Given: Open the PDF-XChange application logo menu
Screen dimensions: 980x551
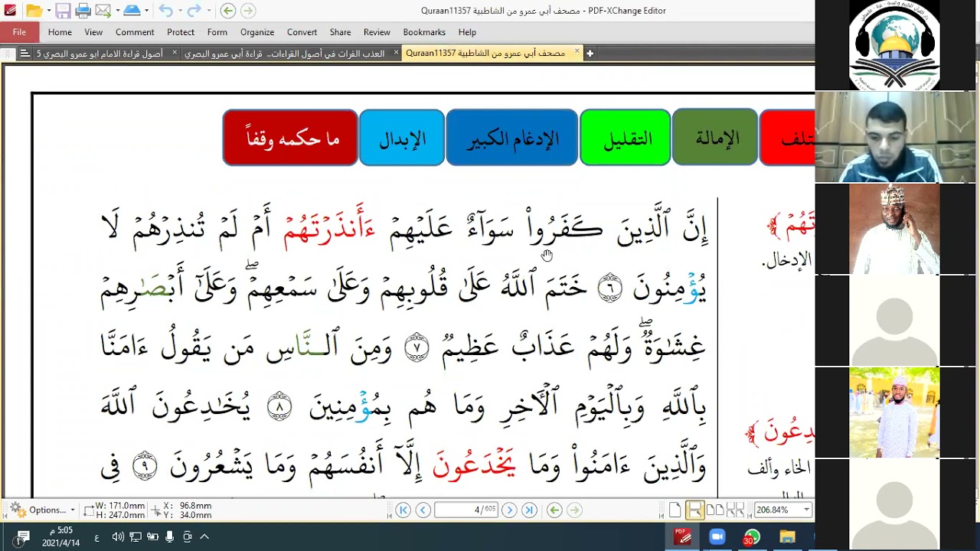Looking at the screenshot, I should click(x=10, y=11).
